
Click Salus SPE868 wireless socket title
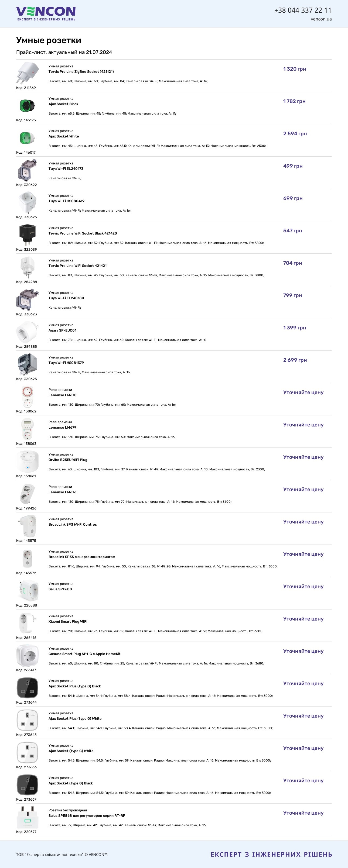[x=87, y=816]
